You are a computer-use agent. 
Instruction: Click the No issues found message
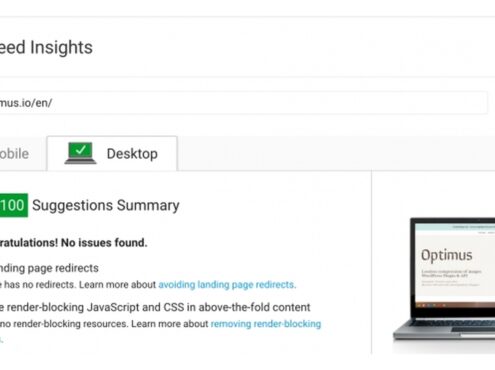point(73,243)
